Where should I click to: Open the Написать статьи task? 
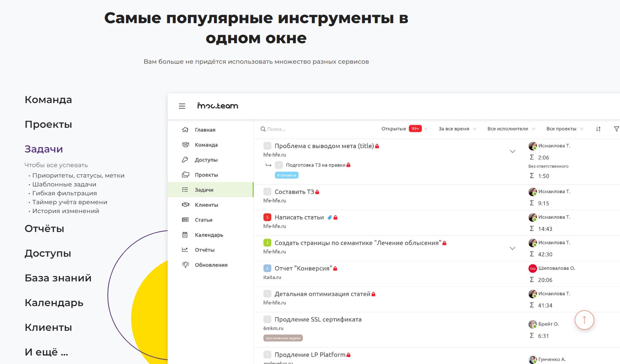click(x=299, y=217)
